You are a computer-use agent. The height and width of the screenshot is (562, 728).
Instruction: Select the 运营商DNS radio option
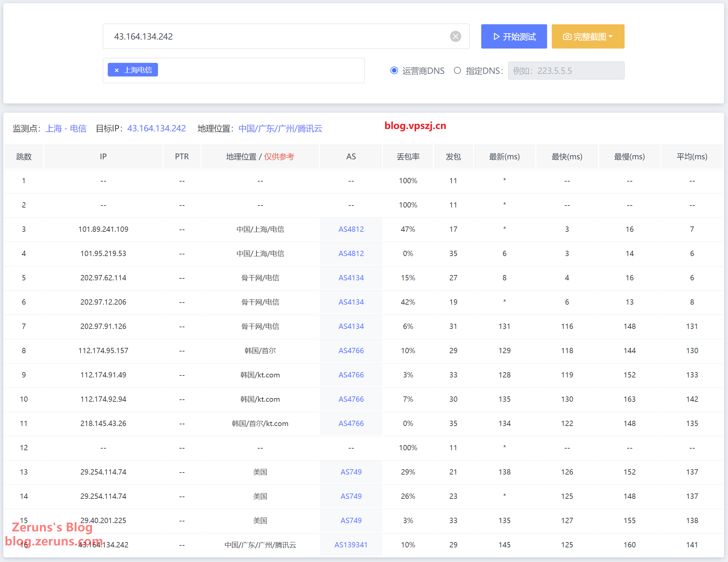pyautogui.click(x=394, y=70)
